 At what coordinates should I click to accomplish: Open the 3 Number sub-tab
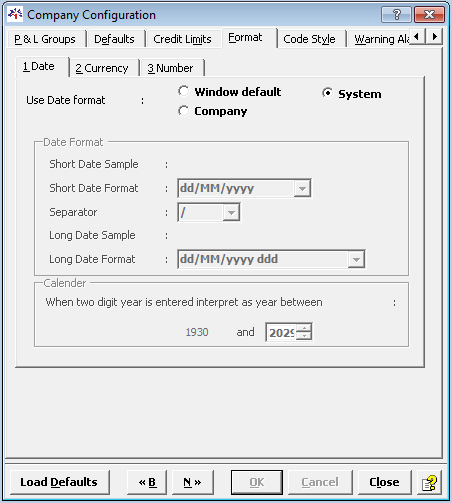tap(170, 68)
